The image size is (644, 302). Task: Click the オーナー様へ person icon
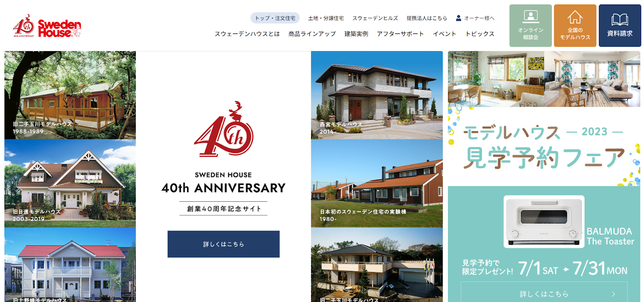tap(458, 18)
